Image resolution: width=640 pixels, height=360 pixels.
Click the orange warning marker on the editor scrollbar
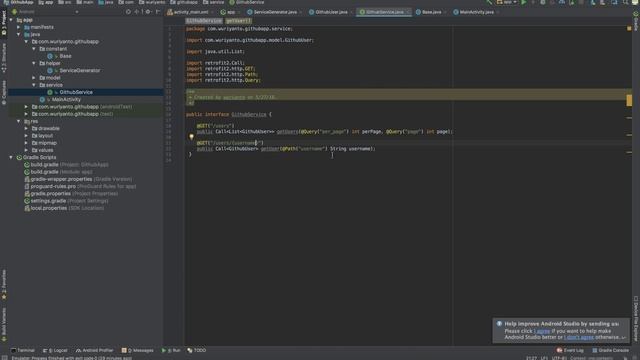629,100
